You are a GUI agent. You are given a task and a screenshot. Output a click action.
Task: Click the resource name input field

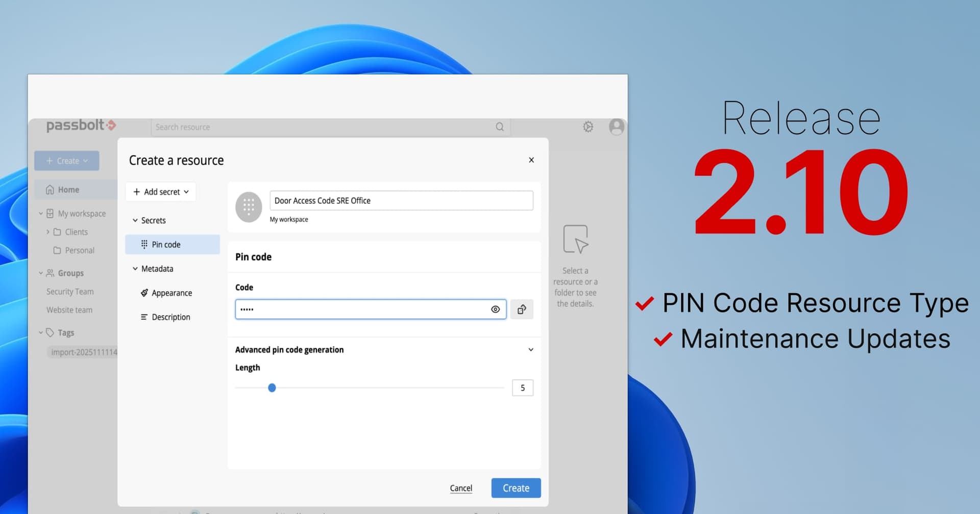click(401, 200)
